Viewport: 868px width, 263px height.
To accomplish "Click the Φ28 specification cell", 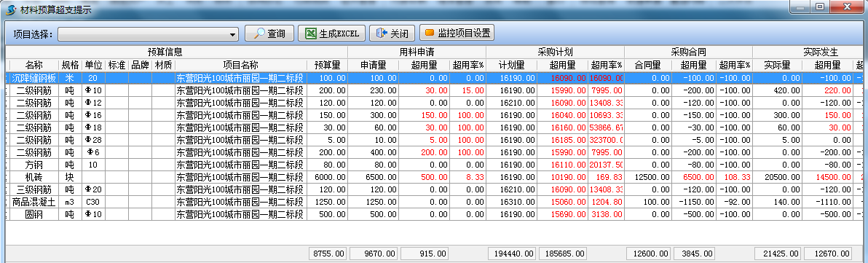I will pos(93,140).
